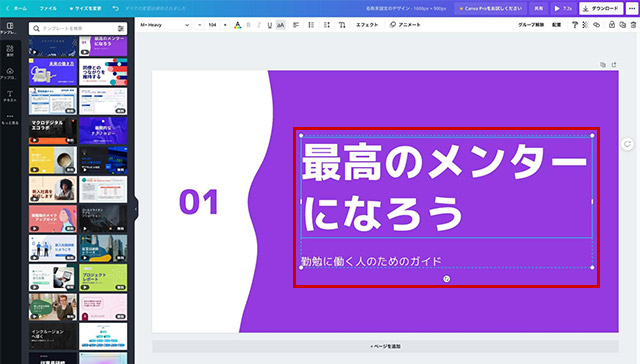Toggle bulleted list formatting
This screenshot has width=640, height=364.
(311, 25)
